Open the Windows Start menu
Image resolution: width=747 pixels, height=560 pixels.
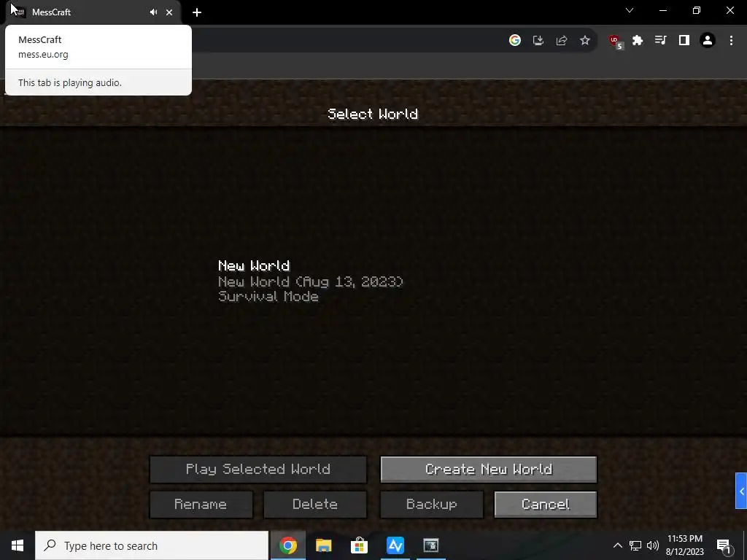click(18, 545)
